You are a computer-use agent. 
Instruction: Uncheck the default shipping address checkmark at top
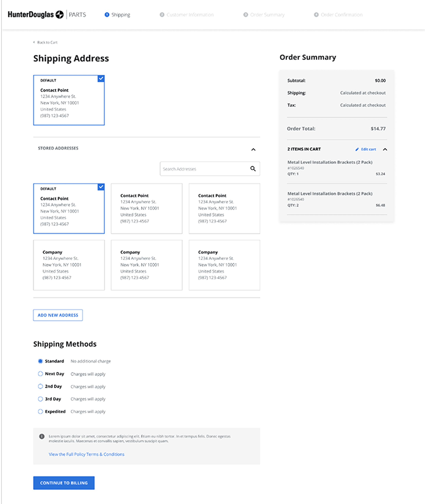(x=101, y=79)
